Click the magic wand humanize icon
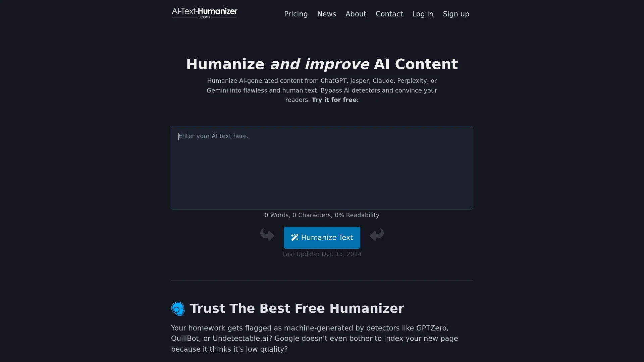Image resolution: width=644 pixels, height=362 pixels. 294,237
